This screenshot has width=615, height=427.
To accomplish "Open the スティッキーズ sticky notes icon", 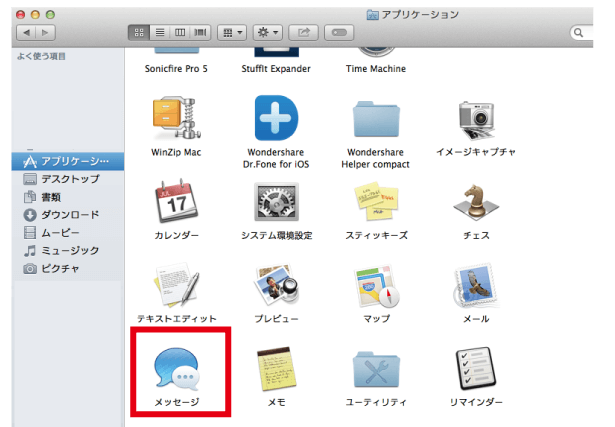I will pyautogui.click(x=376, y=201).
